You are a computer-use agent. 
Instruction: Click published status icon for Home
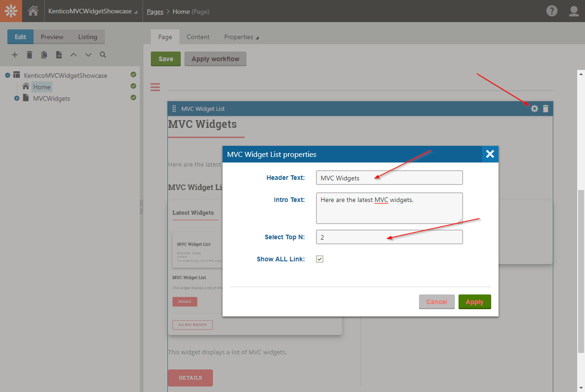click(133, 86)
